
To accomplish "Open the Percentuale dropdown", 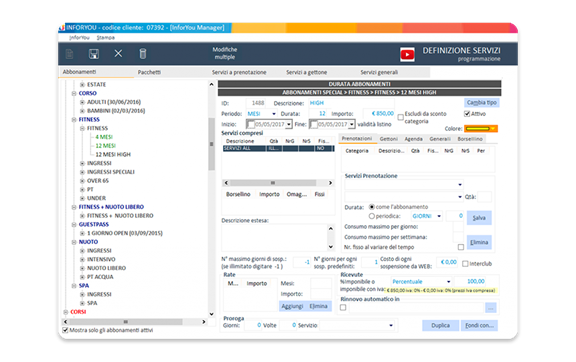I will (449, 282).
